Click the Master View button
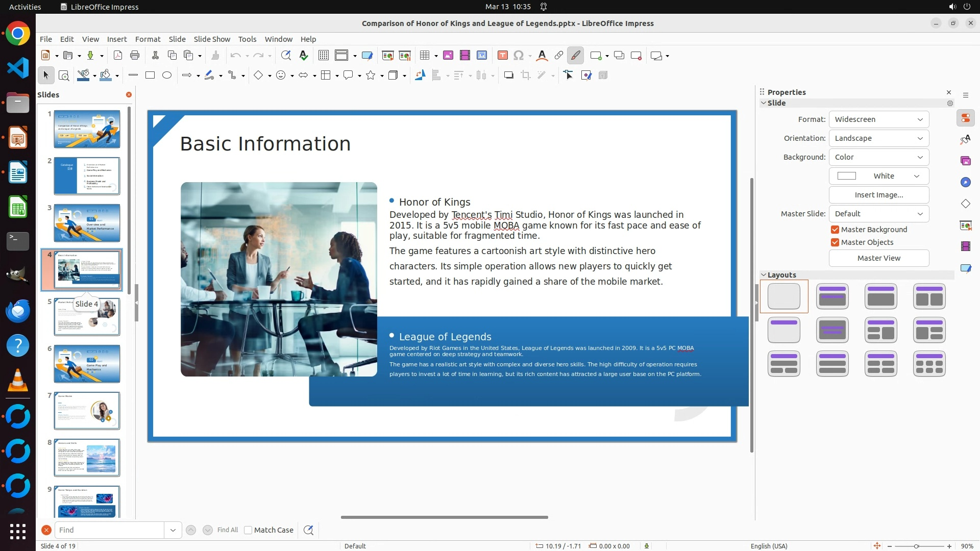Image resolution: width=980 pixels, height=551 pixels. tap(878, 258)
